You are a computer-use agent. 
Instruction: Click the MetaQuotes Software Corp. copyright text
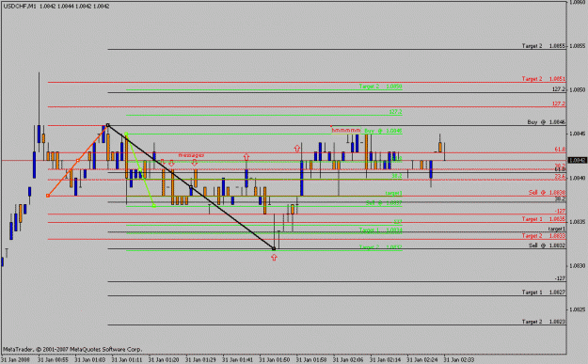click(72, 349)
